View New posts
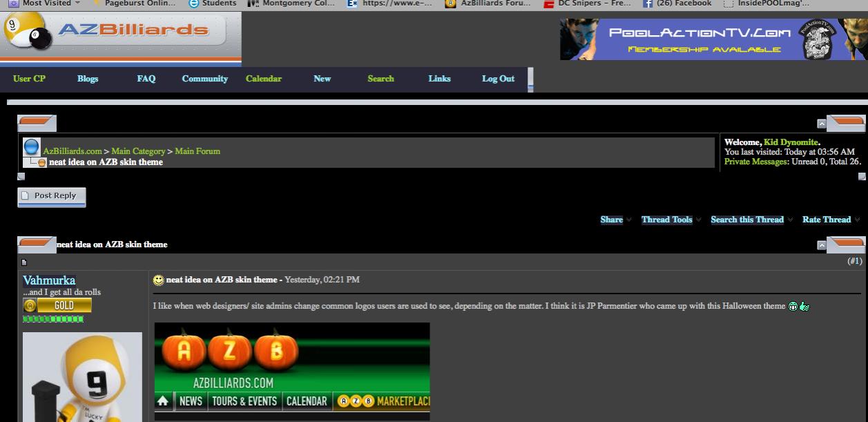 pos(322,79)
